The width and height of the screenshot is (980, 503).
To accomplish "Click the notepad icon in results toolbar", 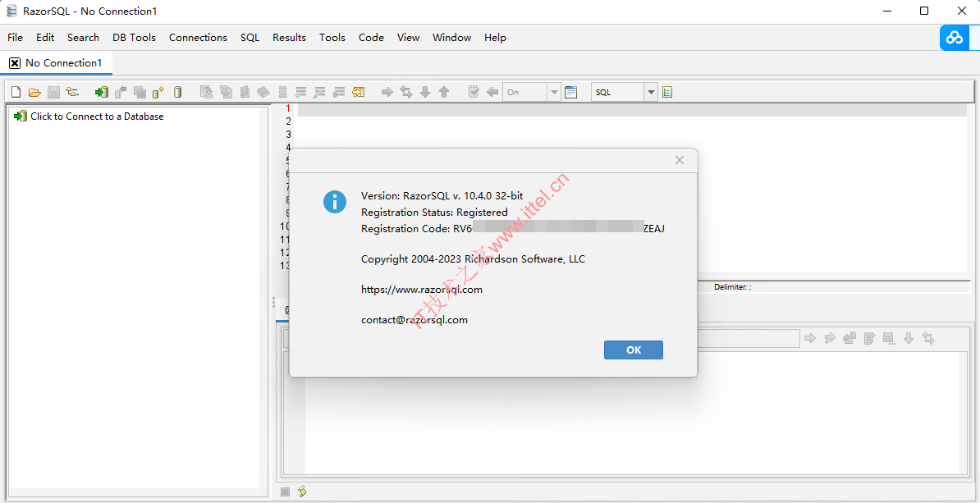I will 868,338.
